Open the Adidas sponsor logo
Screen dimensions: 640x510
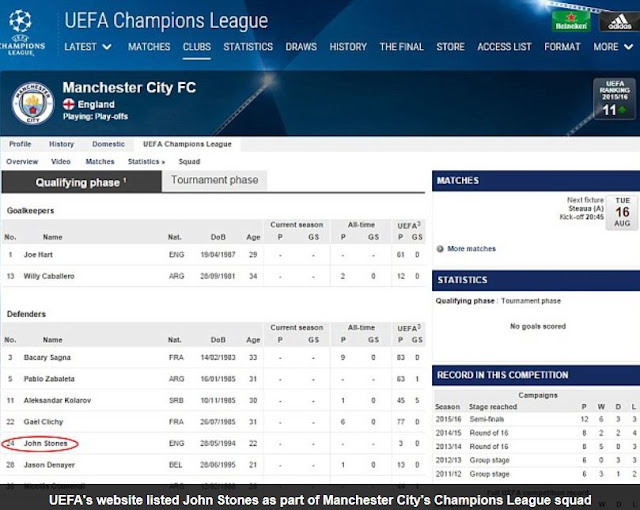coord(614,20)
